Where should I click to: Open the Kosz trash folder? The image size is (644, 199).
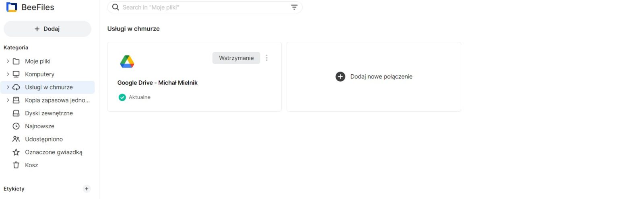(31, 165)
